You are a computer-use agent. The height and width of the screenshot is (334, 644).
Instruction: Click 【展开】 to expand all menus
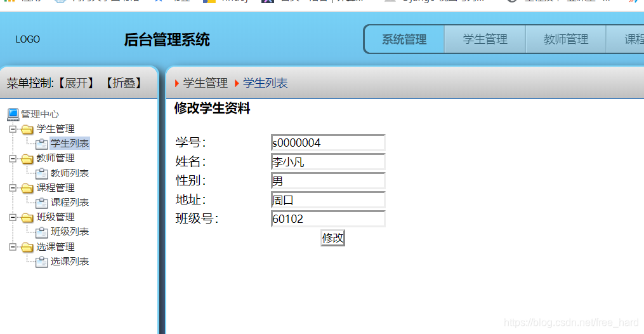click(x=76, y=83)
